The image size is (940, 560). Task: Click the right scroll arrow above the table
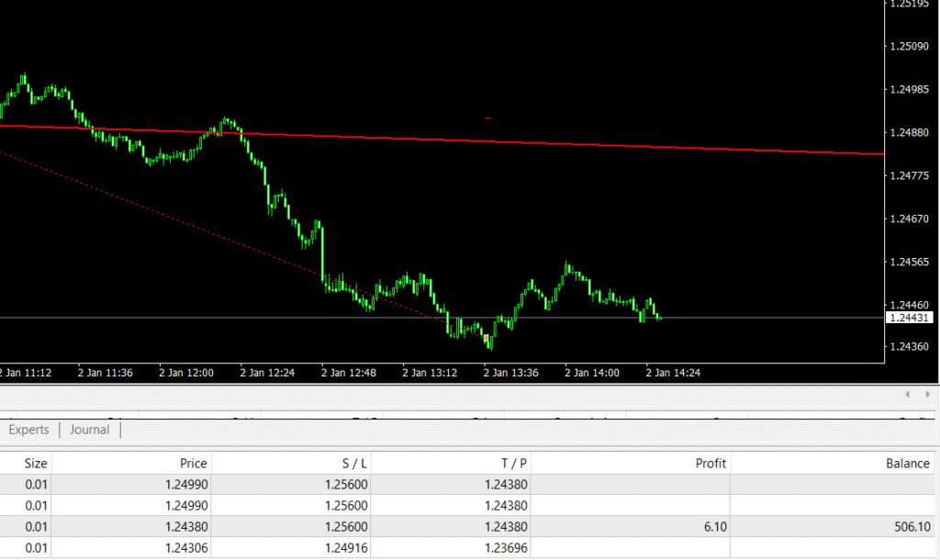(927, 394)
